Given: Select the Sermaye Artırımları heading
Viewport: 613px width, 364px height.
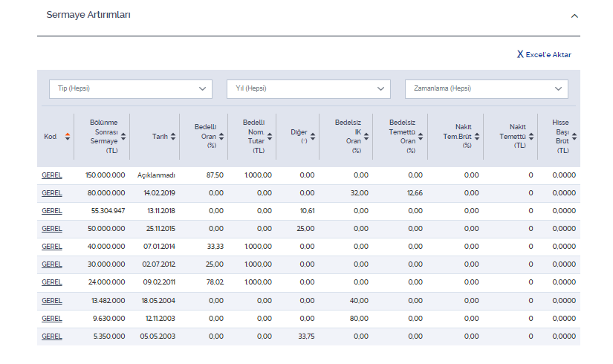Looking at the screenshot, I should tap(88, 15).
